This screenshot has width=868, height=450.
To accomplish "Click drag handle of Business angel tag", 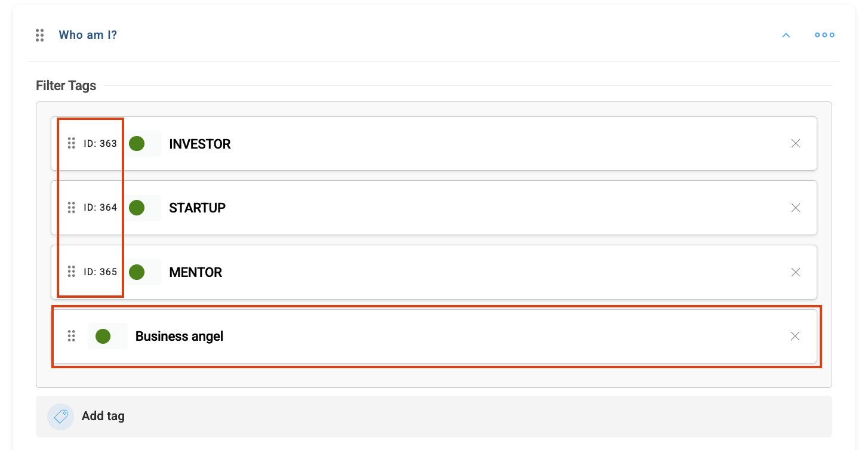I will [71, 336].
